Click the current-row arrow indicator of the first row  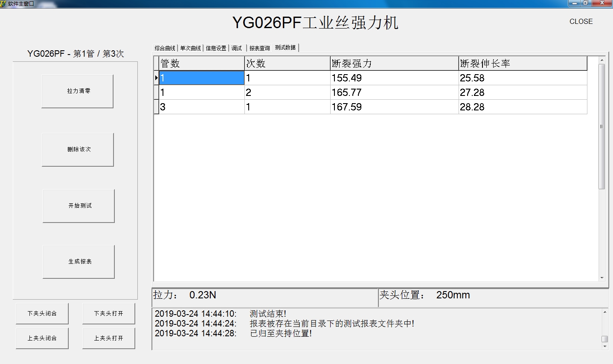(x=156, y=78)
